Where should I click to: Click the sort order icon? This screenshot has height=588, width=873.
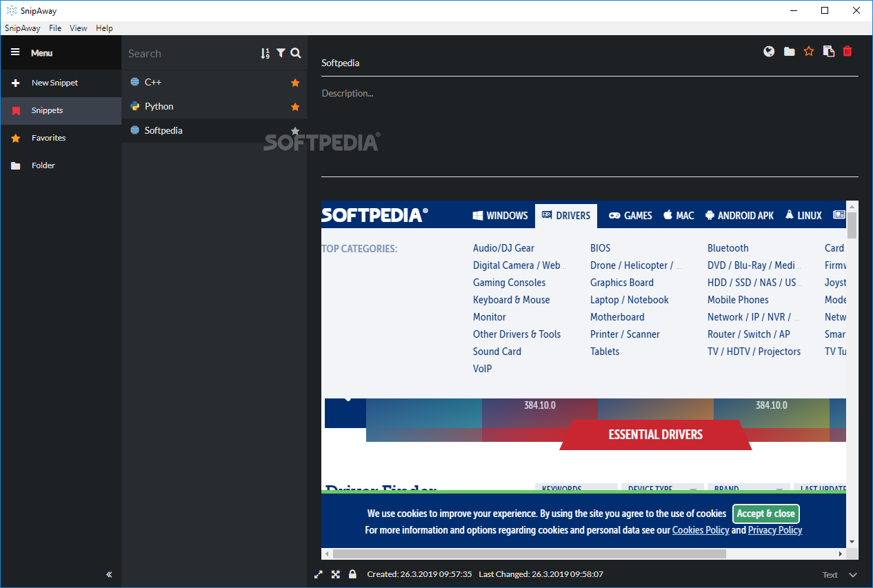click(x=265, y=53)
